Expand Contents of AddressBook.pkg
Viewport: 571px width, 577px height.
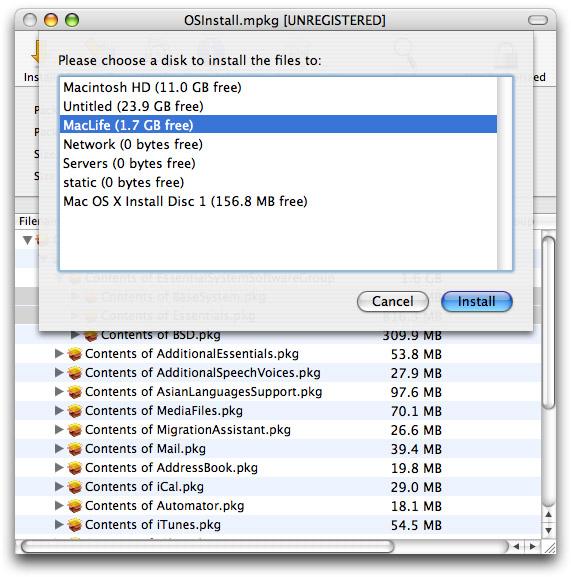coord(59,467)
